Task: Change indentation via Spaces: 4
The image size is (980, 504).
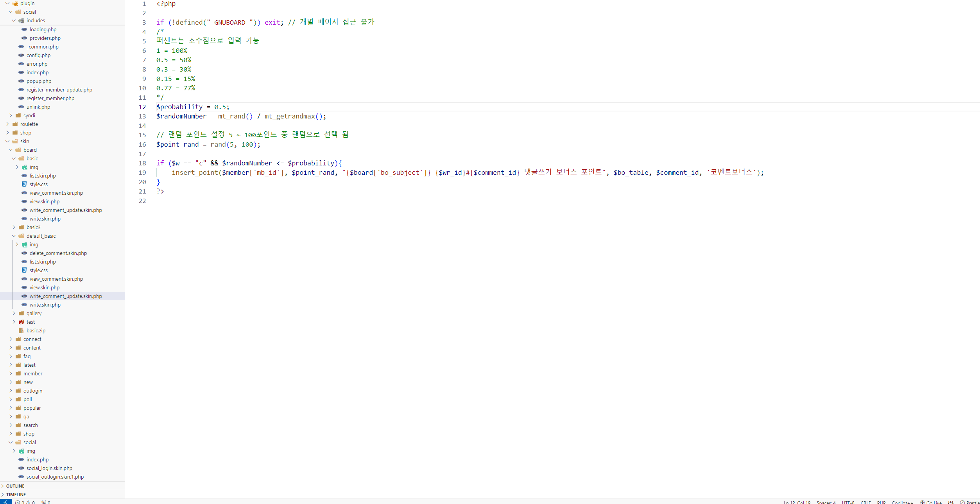Action: coord(826,502)
